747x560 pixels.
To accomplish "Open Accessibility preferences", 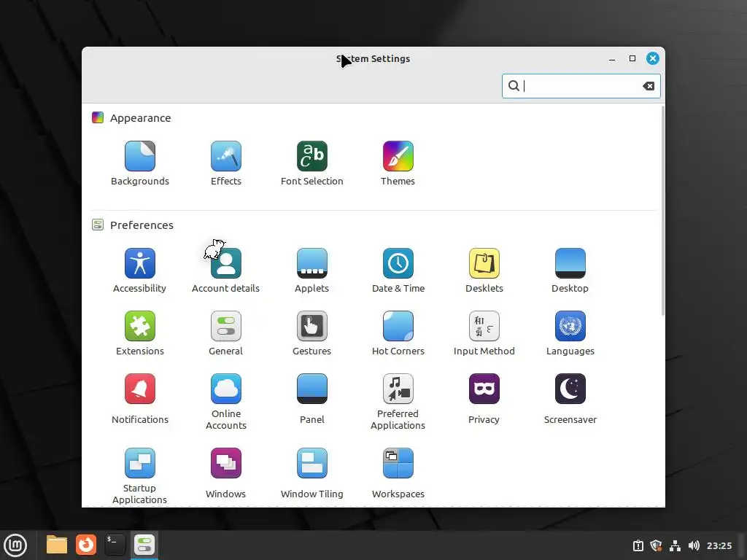I will coord(139,270).
